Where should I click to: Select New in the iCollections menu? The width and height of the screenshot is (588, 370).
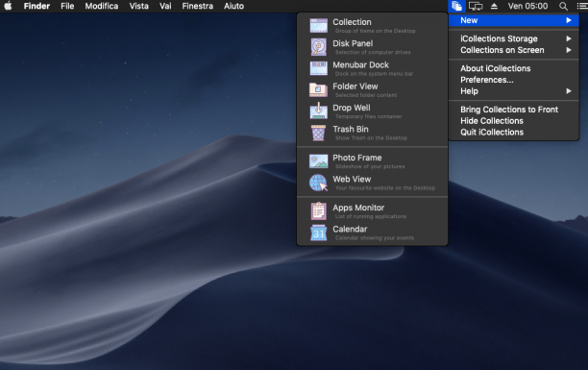514,20
